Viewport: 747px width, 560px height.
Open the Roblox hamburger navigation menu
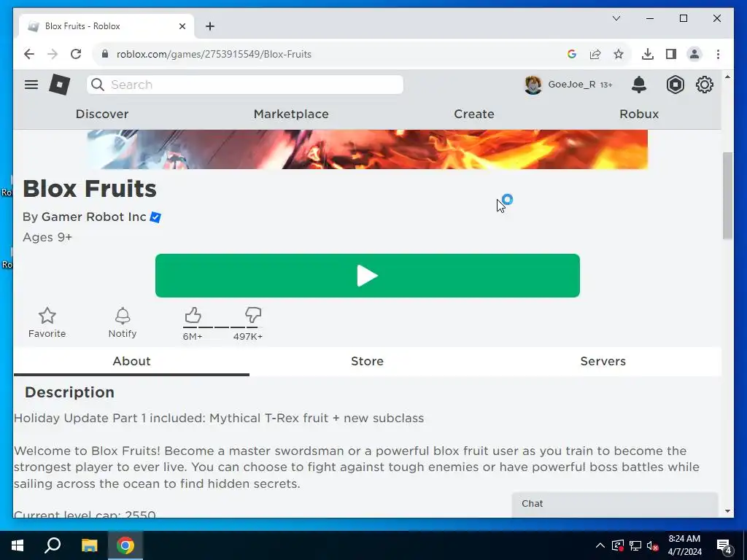click(31, 85)
